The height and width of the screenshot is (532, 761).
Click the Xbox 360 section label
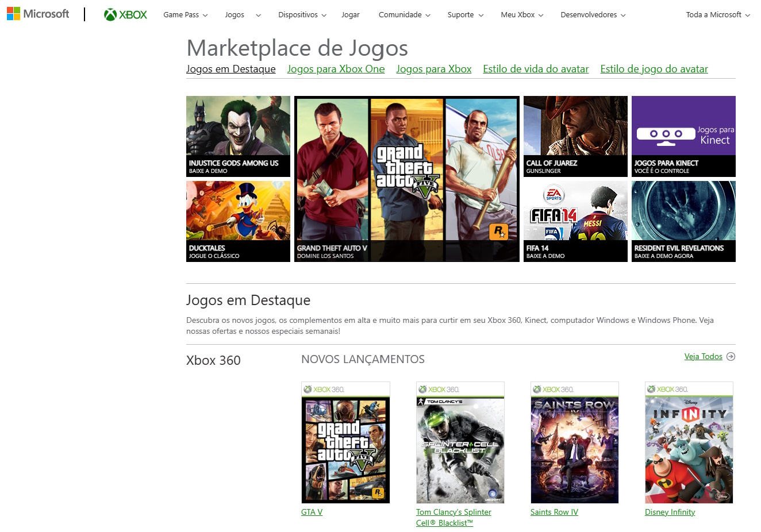(213, 360)
